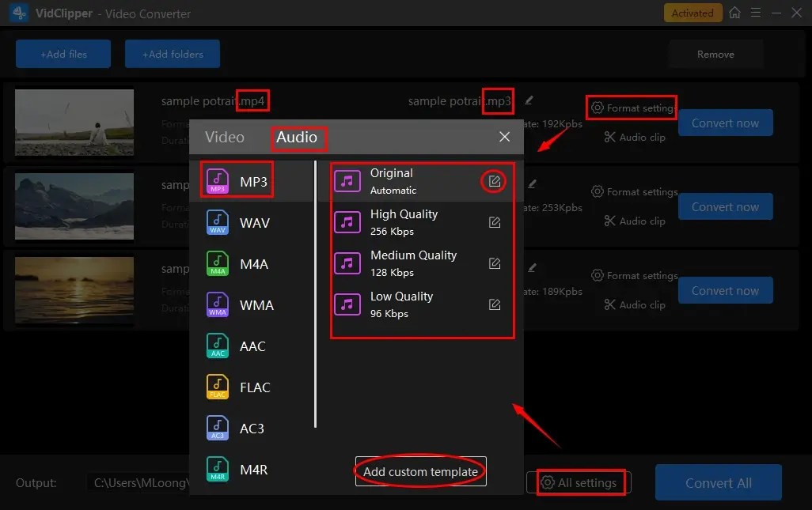Click the VidClipper app logo
This screenshot has width=812, height=510.
pos(19,13)
